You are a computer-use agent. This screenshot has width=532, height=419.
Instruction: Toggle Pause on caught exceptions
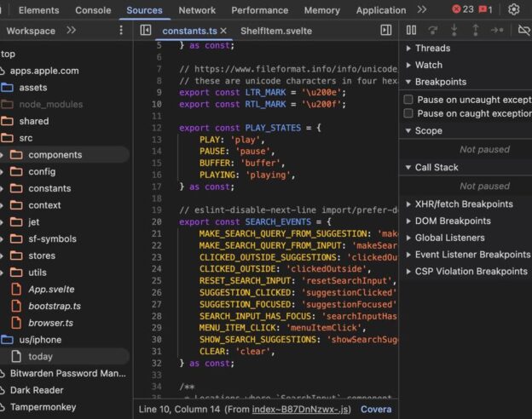coord(408,113)
